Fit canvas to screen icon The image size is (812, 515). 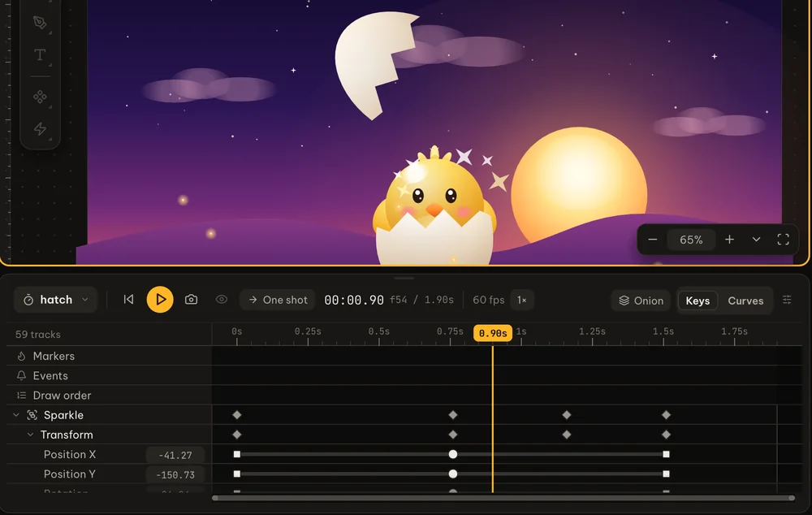coord(783,240)
